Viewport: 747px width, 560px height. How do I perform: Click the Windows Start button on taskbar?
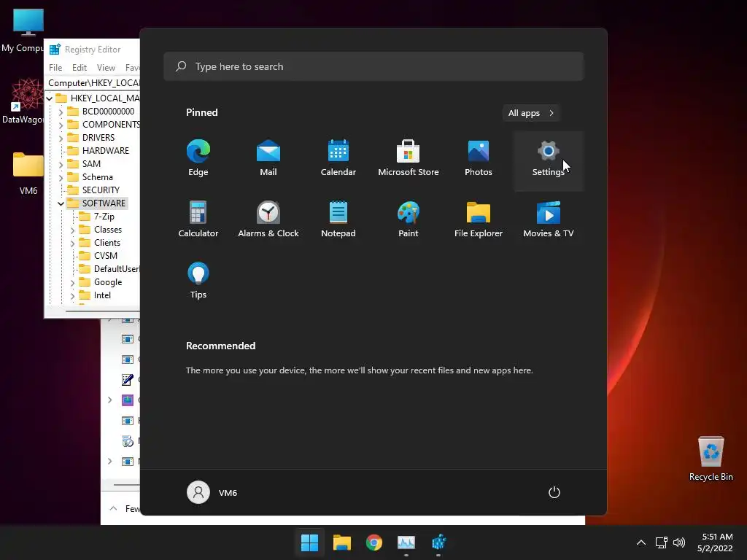pos(309,542)
